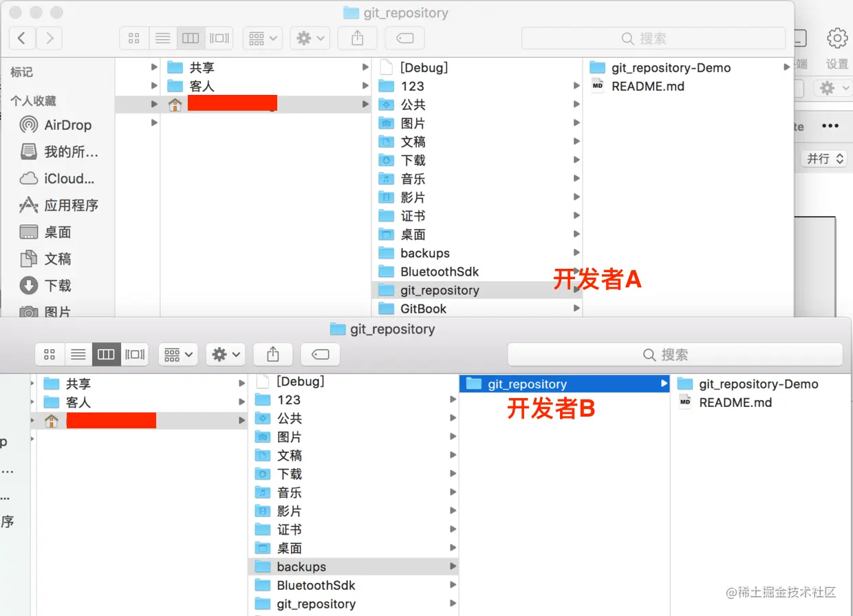This screenshot has width=853, height=616.
Task: Select README.md in bottom Finder window
Action: 762,402
